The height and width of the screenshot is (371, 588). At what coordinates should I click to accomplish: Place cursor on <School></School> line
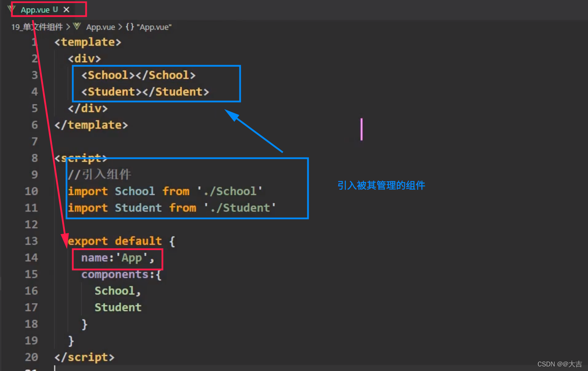tap(138, 75)
